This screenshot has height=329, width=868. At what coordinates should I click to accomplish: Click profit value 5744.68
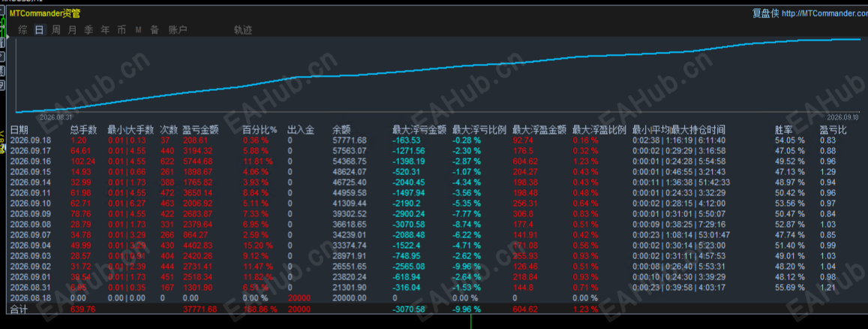tap(197, 161)
